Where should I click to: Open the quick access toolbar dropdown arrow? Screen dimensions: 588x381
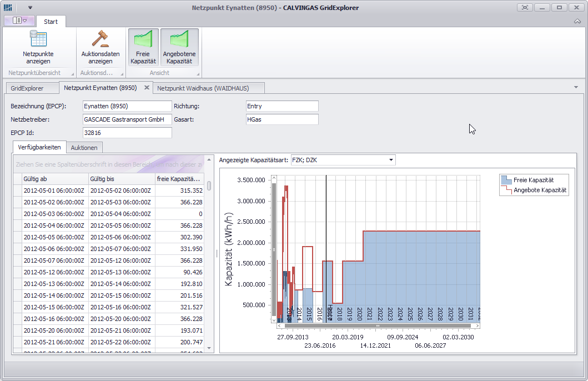(30, 8)
